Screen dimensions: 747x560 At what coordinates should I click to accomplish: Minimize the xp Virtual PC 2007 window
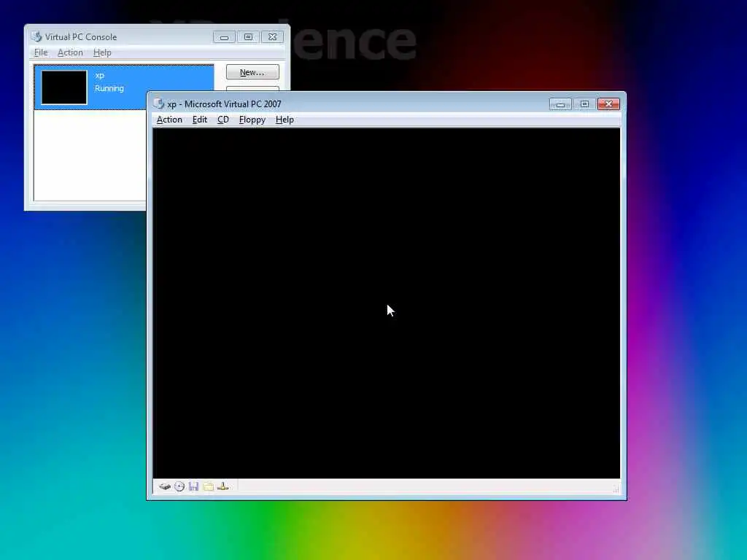[x=560, y=104]
